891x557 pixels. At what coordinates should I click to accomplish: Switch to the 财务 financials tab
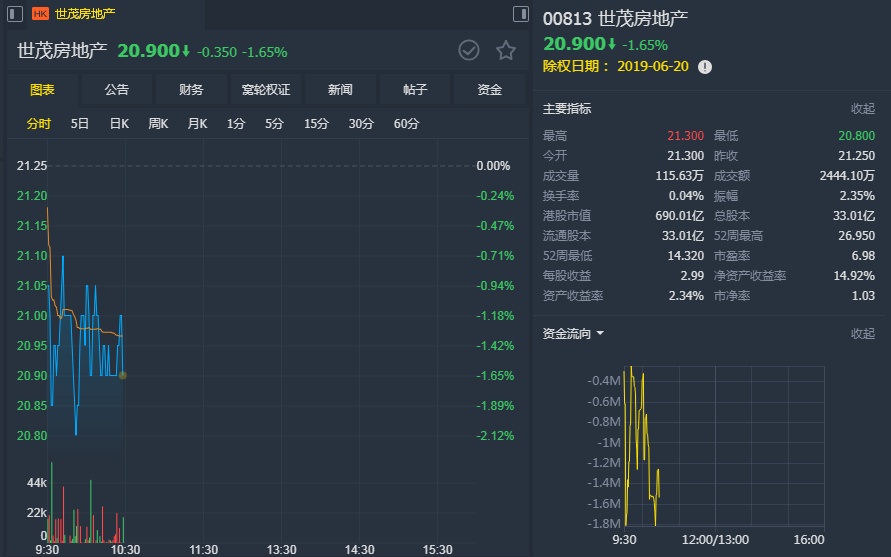[x=191, y=90]
